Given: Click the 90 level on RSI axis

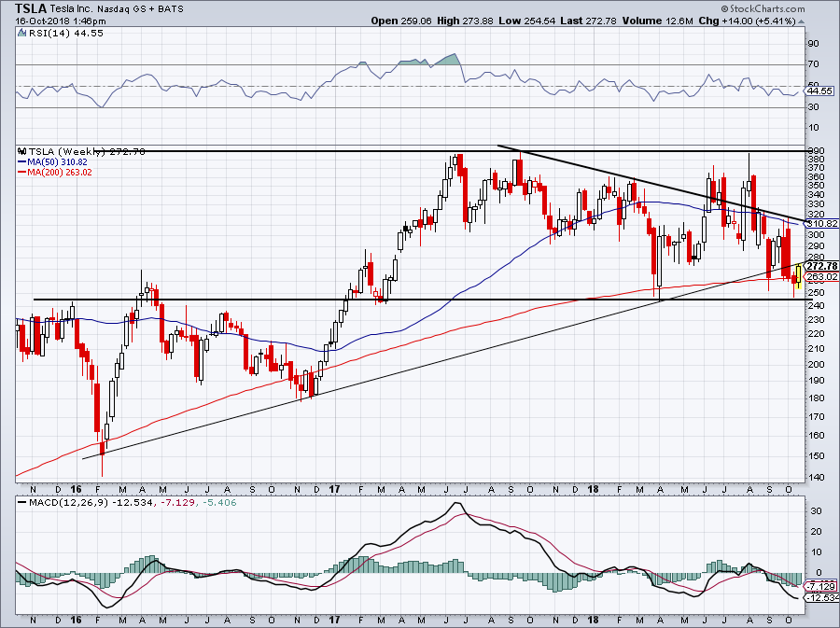Looking at the screenshot, I should point(814,43).
